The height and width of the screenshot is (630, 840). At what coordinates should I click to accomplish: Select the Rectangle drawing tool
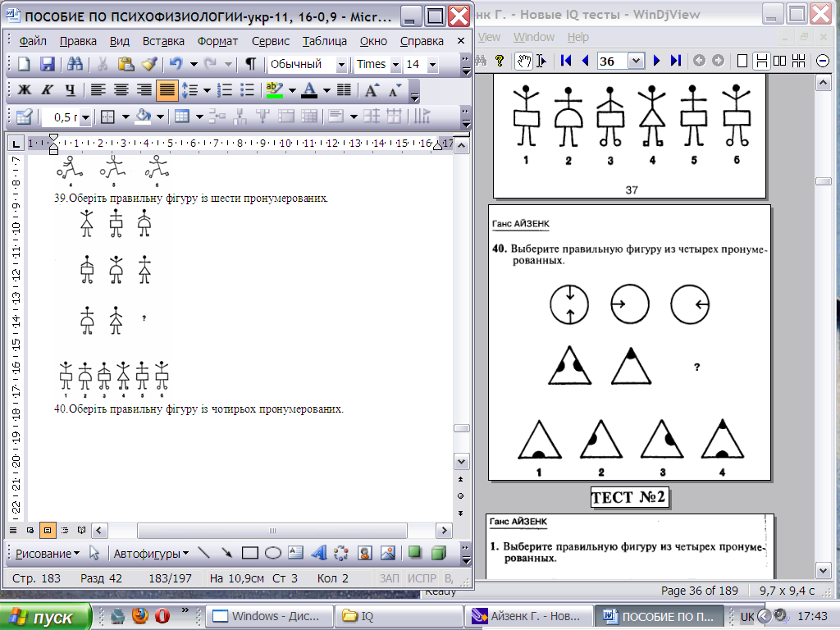click(x=249, y=553)
